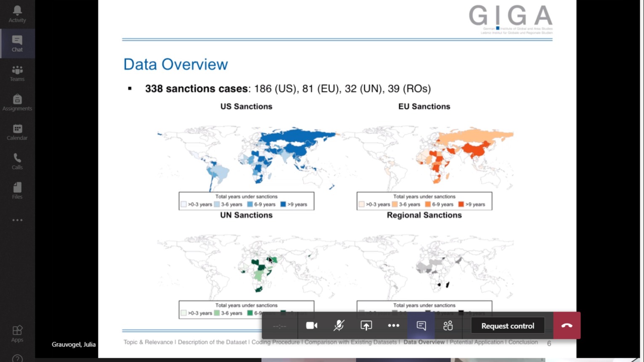This screenshot has width=644, height=362.
Task: Open Assignments from the sidebar
Action: 17,103
